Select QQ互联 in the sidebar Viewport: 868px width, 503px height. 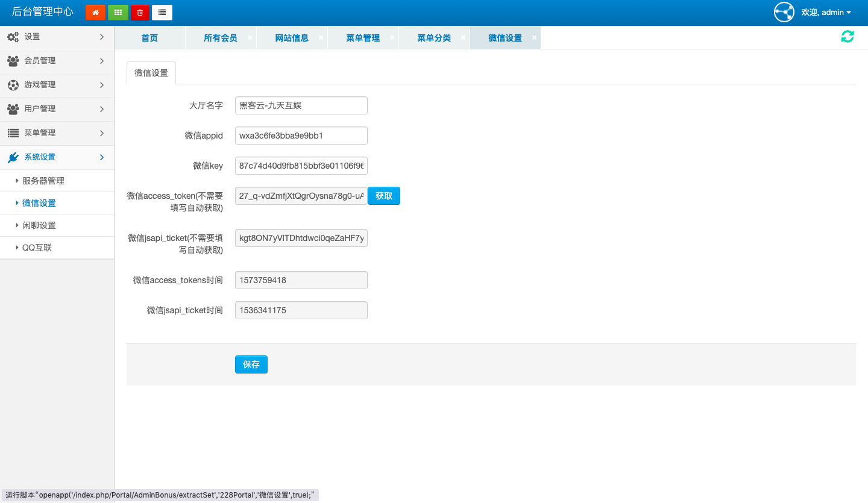37,248
